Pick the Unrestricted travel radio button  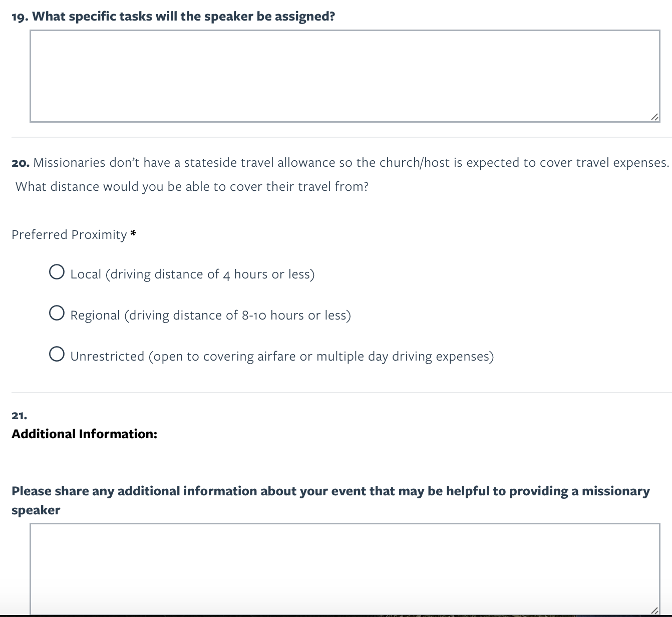57,354
